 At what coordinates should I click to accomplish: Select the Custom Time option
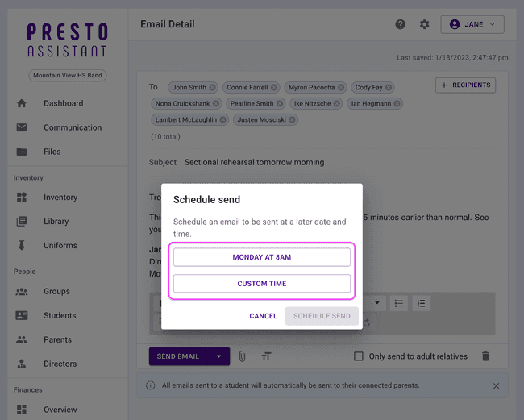click(x=262, y=284)
